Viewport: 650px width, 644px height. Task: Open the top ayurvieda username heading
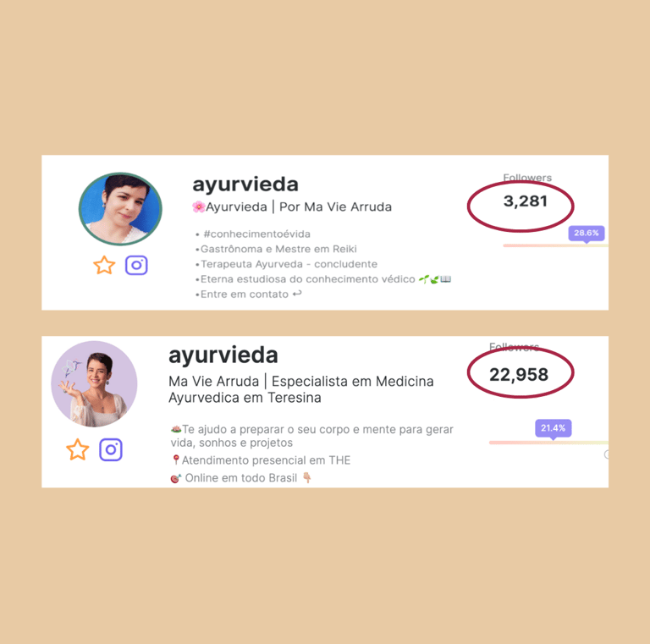click(x=245, y=184)
